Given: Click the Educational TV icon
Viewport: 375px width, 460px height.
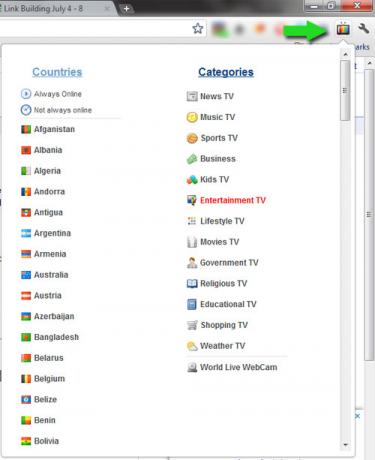Looking at the screenshot, I should (192, 304).
